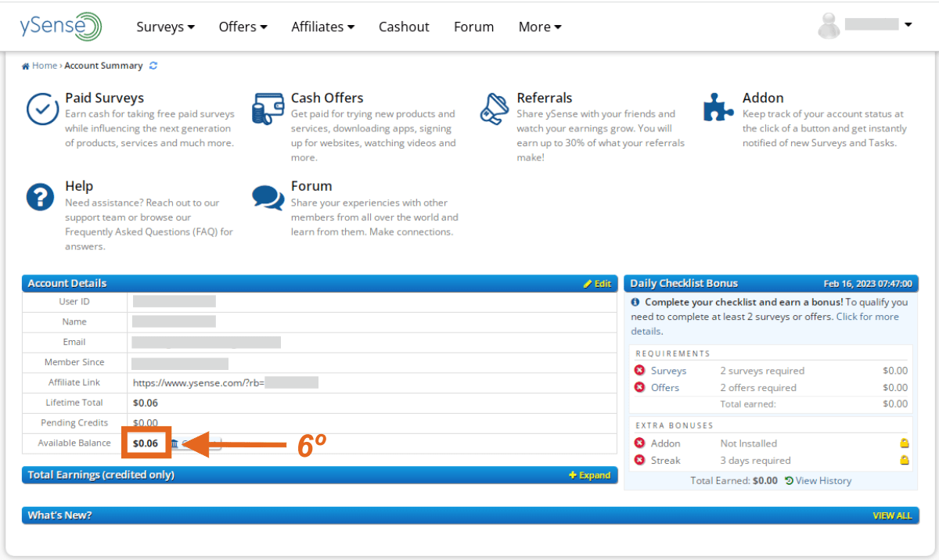
Task: Click the info icon in Daily Checklist Bonus
Action: click(x=636, y=302)
